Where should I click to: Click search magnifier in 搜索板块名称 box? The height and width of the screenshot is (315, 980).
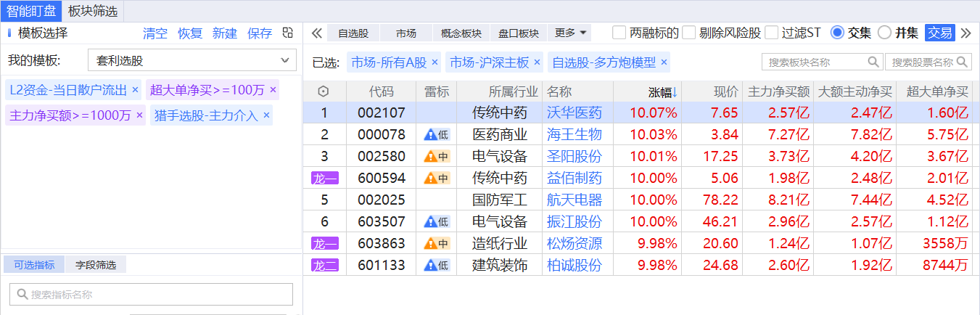coord(873,62)
